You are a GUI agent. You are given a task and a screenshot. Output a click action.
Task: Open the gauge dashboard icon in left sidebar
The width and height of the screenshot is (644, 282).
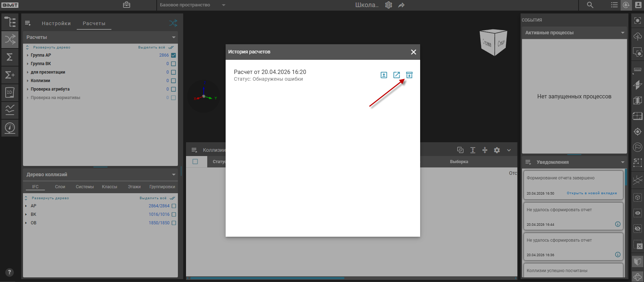click(x=10, y=128)
